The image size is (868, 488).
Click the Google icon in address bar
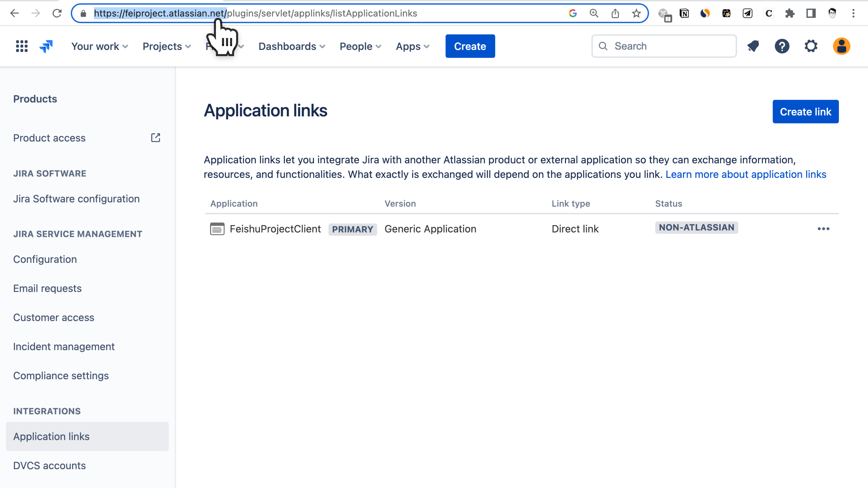pos(573,13)
